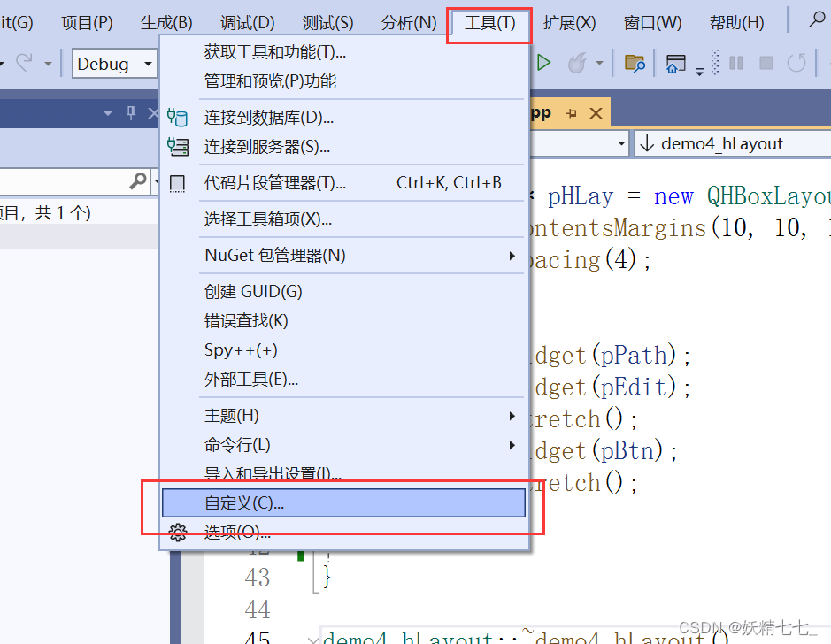The height and width of the screenshot is (644, 831).
Task: Open the 生成(B) menu
Action: point(166,23)
